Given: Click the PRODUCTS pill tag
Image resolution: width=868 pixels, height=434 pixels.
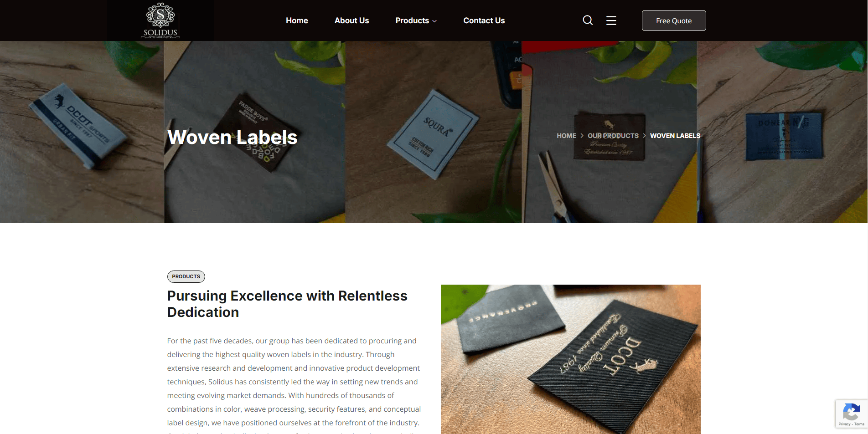Looking at the screenshot, I should 186,276.
